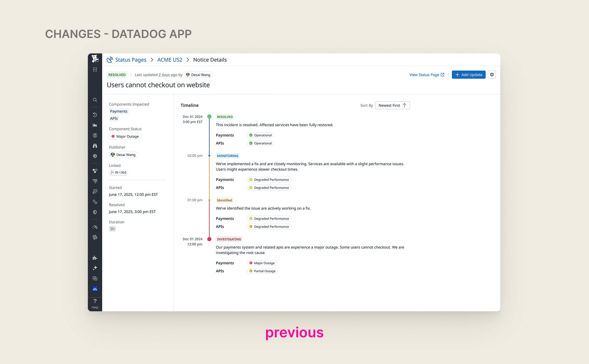The height and width of the screenshot is (364, 589).
Task: Open the stacked-cube icon in sidebar
Action: pos(95,156)
